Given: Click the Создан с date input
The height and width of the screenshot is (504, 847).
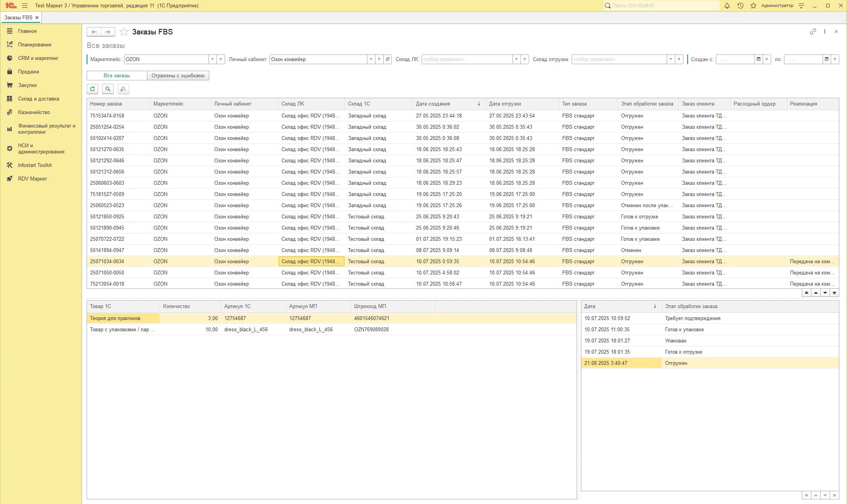Looking at the screenshot, I should [735, 59].
